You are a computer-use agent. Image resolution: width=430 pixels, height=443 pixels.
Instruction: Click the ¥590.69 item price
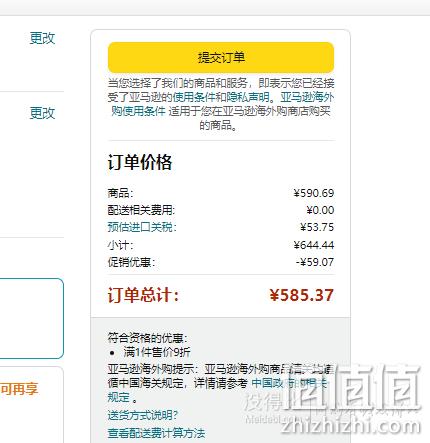[314, 193]
